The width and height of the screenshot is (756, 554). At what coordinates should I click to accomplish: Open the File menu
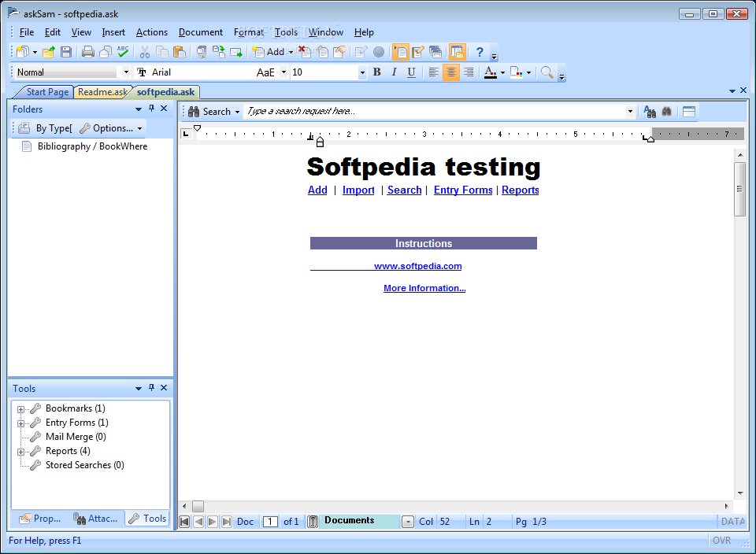(x=27, y=32)
